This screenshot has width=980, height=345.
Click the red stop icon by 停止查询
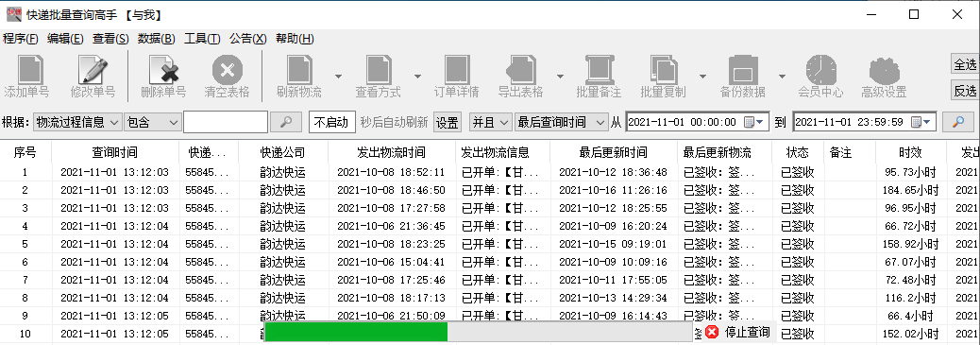pyautogui.click(x=711, y=333)
